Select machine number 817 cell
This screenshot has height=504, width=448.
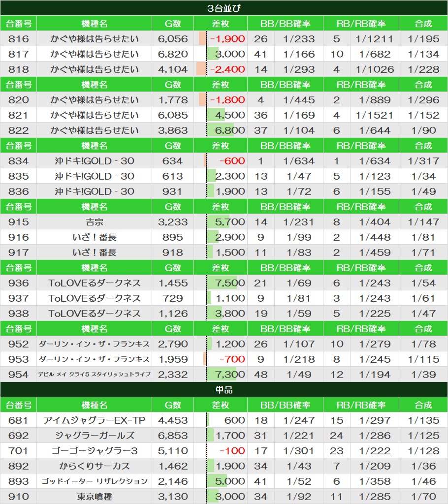(19, 54)
